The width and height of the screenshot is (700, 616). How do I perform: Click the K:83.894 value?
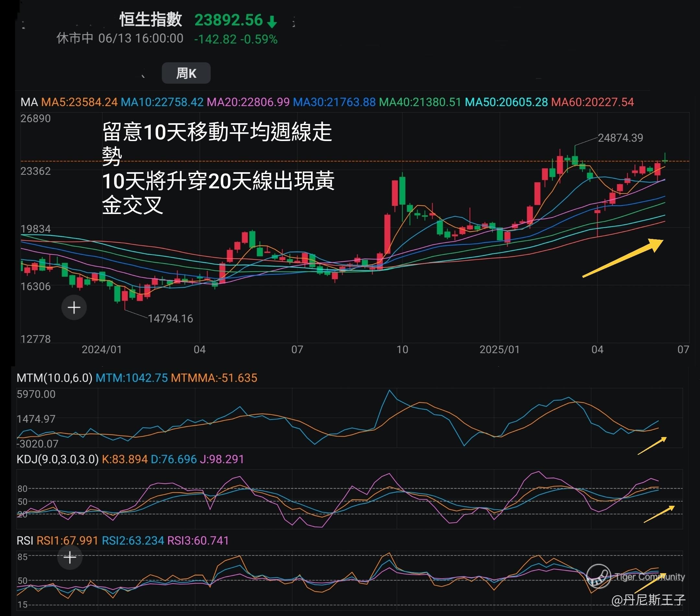[x=125, y=459]
